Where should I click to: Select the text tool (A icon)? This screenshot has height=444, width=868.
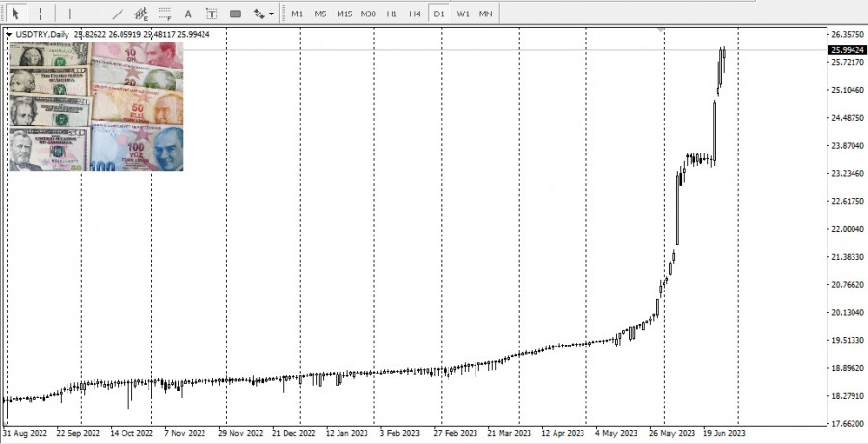[188, 14]
